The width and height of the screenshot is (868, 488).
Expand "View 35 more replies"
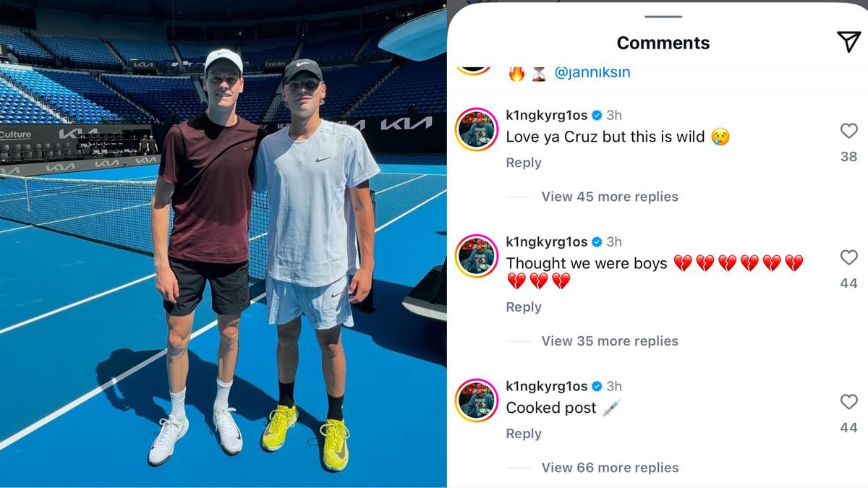[609, 341]
